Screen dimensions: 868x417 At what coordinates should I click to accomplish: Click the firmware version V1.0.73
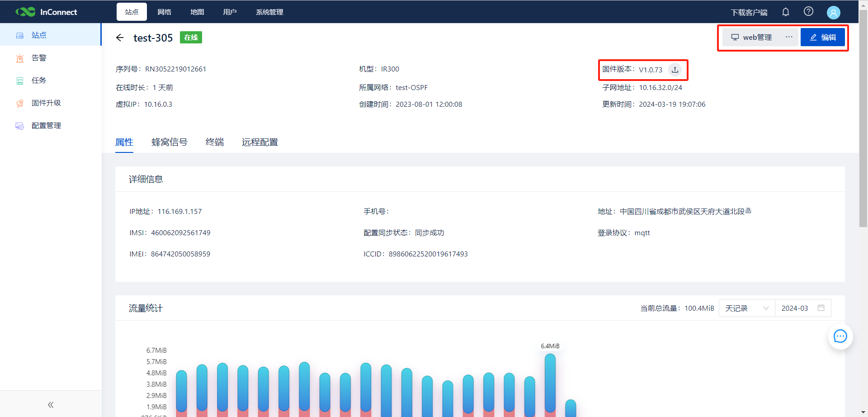pos(650,70)
